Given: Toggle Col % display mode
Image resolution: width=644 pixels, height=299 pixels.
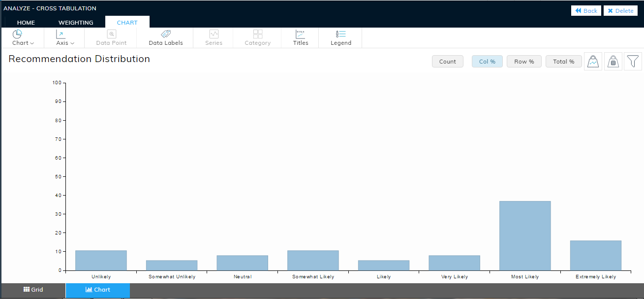Looking at the screenshot, I should point(487,62).
